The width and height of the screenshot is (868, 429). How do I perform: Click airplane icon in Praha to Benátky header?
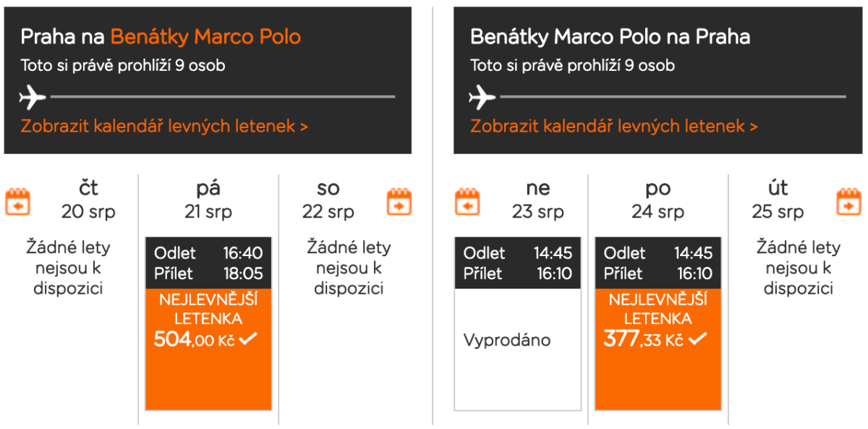(x=33, y=96)
